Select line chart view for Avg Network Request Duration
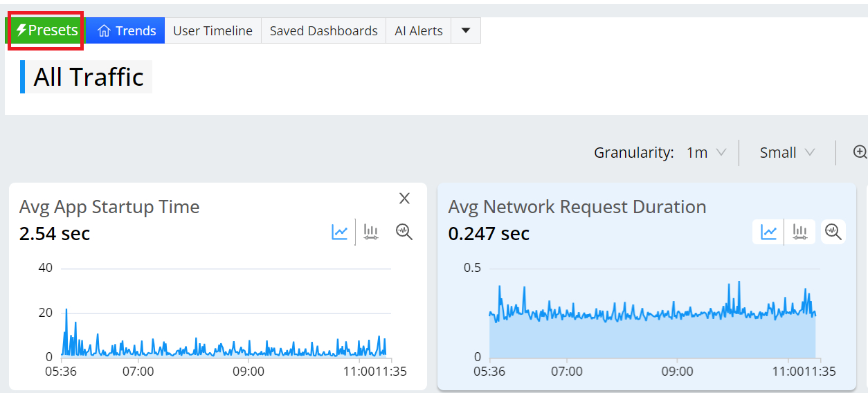Screen dimensions: 868x393 [x=768, y=232]
